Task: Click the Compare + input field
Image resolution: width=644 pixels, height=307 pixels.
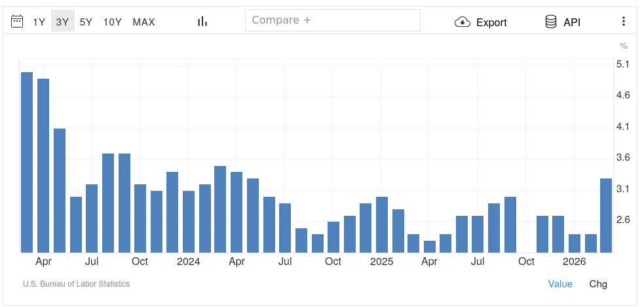Action: (x=332, y=20)
